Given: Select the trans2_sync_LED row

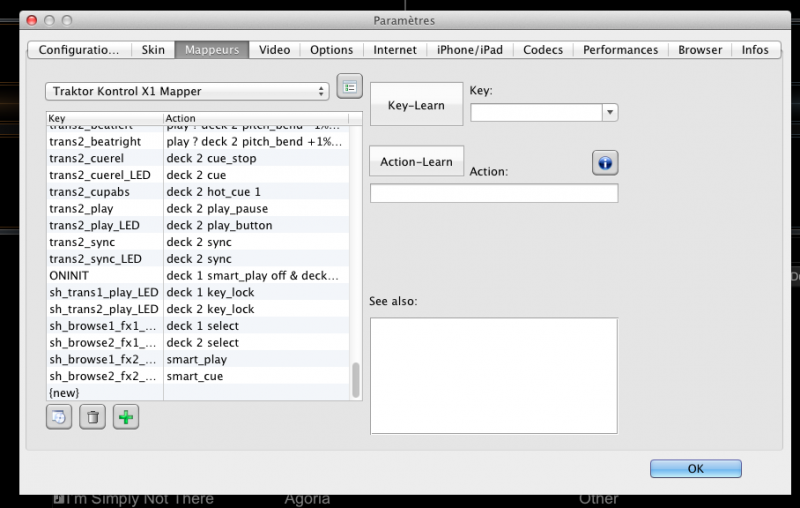Looking at the screenshot, I should (x=198, y=259).
